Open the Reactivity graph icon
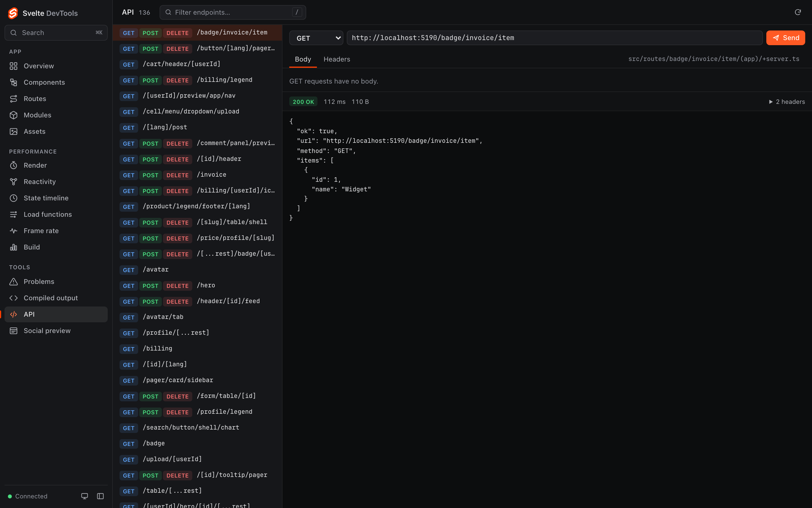Viewport: 812px width, 508px height. pos(14,182)
